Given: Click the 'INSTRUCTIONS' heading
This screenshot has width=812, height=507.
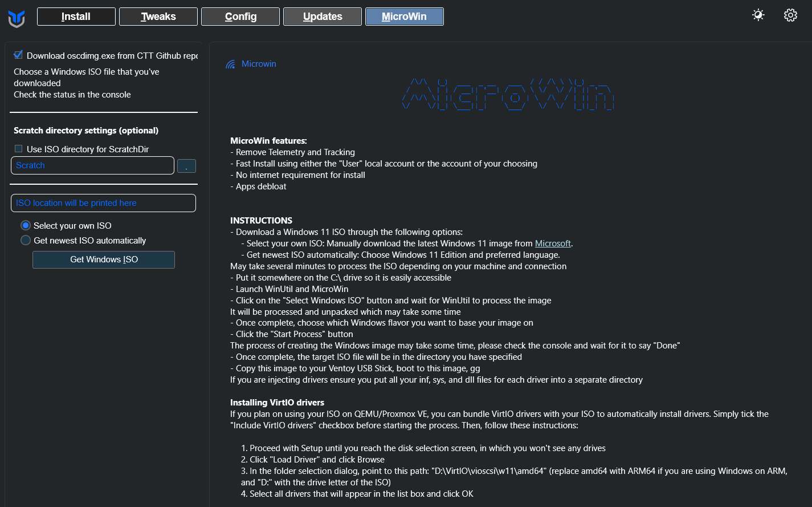Looking at the screenshot, I should (261, 221).
